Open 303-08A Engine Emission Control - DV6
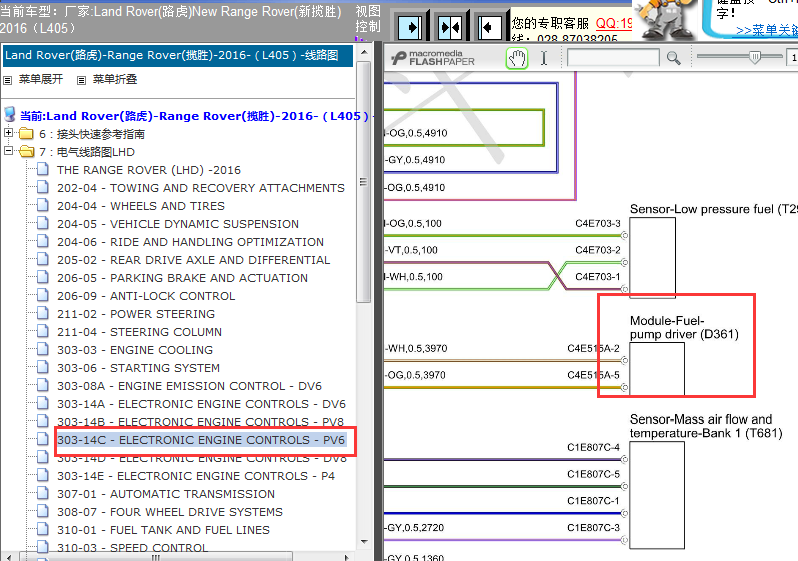 click(x=189, y=386)
